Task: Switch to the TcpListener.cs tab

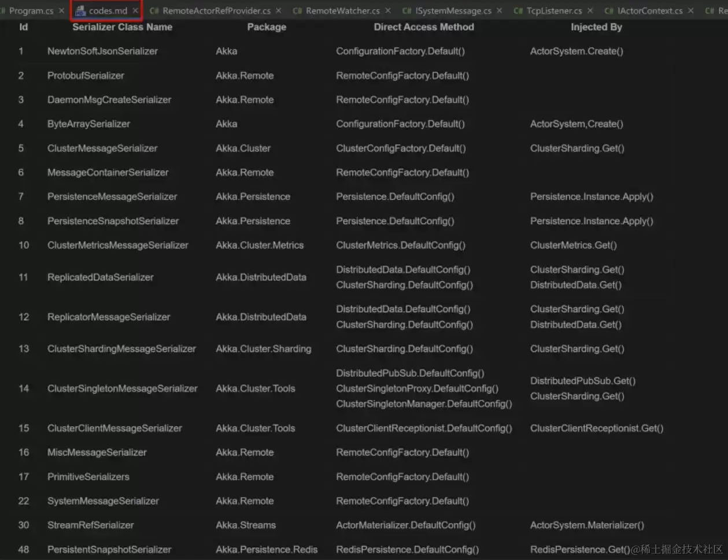Action: pyautogui.click(x=554, y=11)
